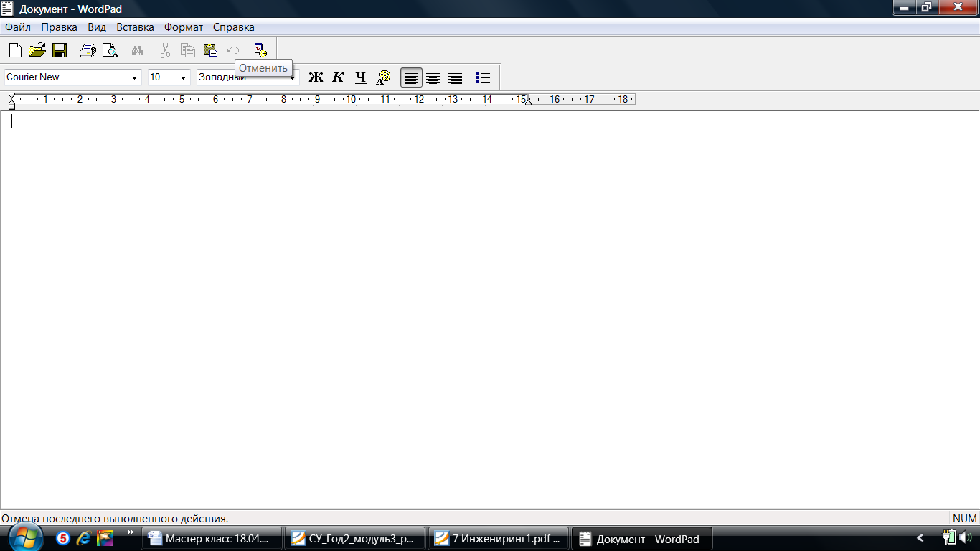980x551 pixels.
Task: Insert date and time via the toolbar icon
Action: tap(260, 50)
